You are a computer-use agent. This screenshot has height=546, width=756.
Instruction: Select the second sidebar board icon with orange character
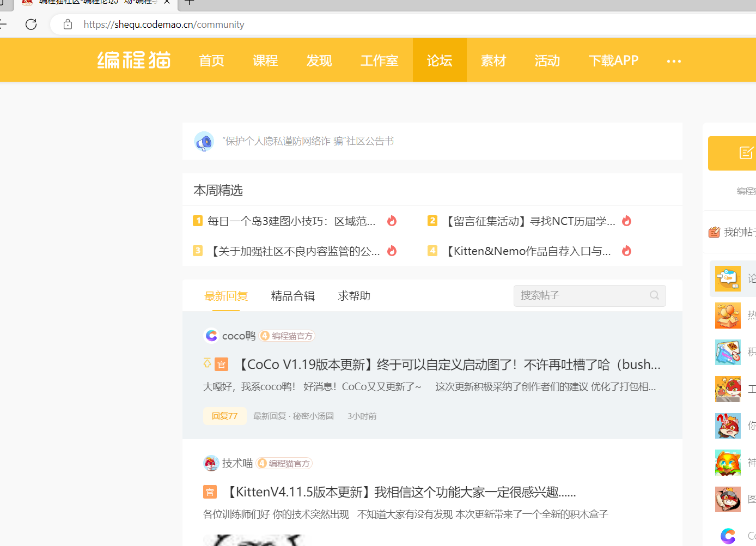pyautogui.click(x=728, y=316)
